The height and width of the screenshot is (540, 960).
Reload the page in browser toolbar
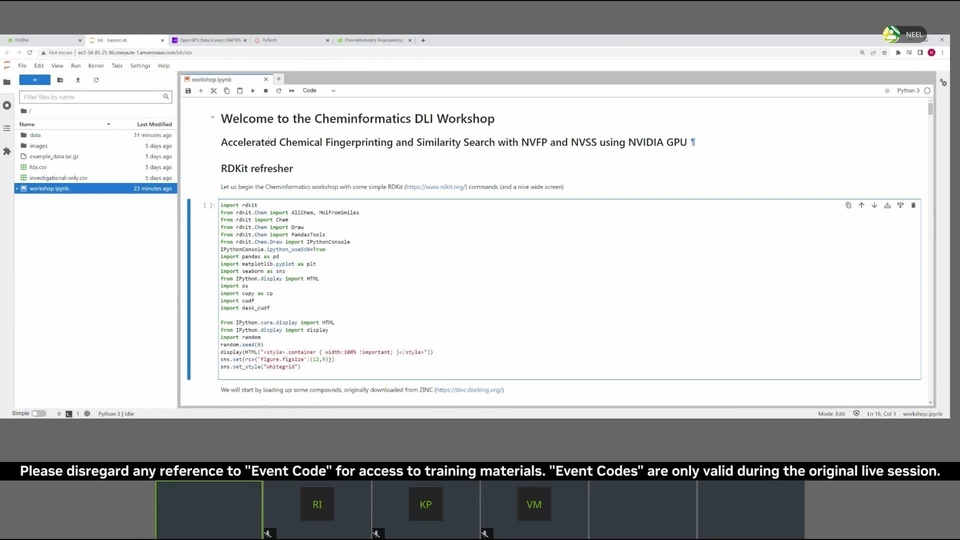[x=29, y=53]
